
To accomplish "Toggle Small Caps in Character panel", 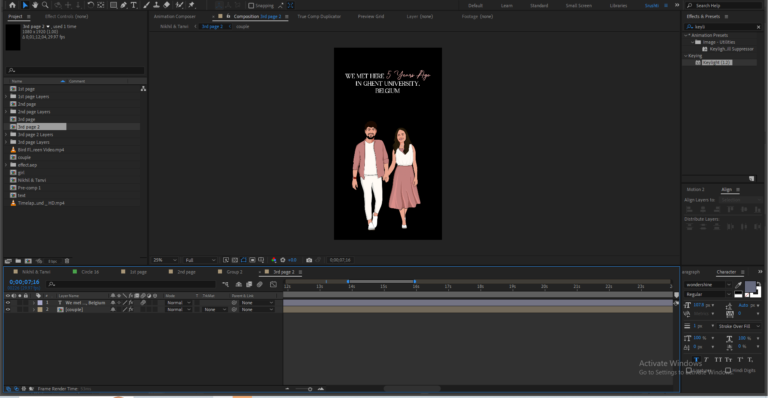I will point(728,359).
